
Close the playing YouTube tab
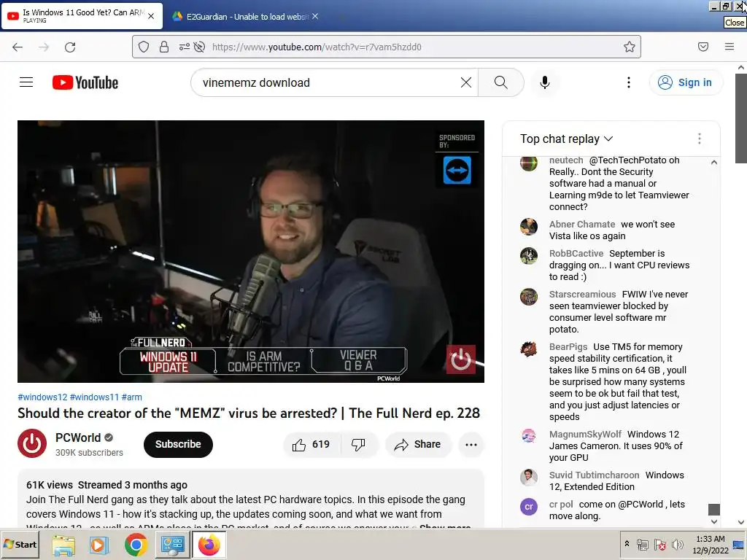point(151,16)
